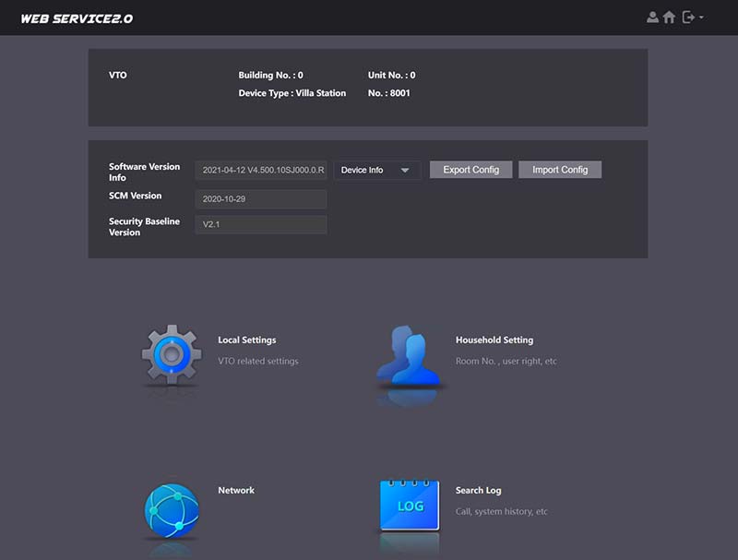Select the Security Baseline Version field

[x=261, y=224]
